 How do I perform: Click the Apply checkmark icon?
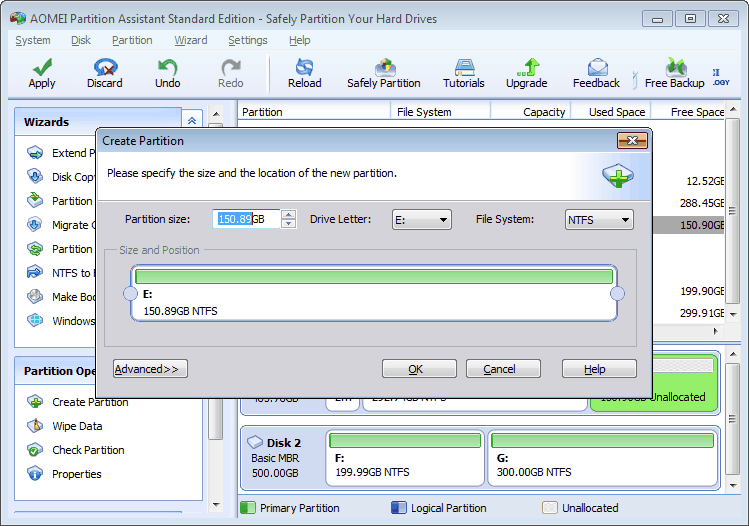(42, 67)
